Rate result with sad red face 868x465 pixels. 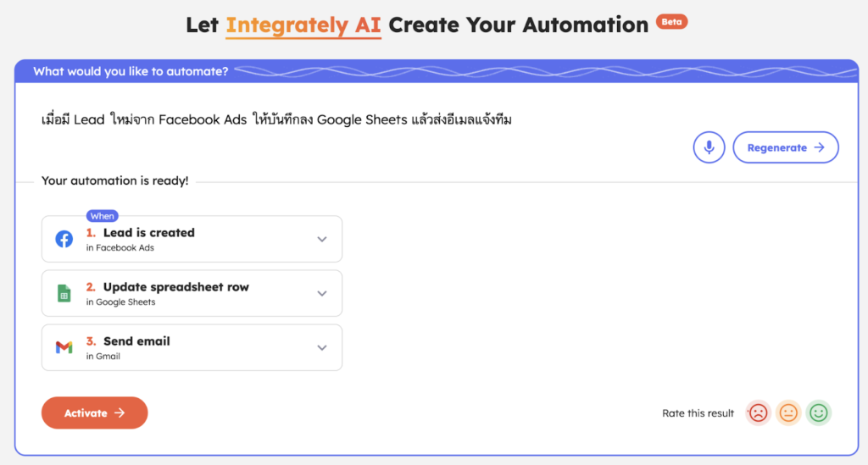point(758,413)
